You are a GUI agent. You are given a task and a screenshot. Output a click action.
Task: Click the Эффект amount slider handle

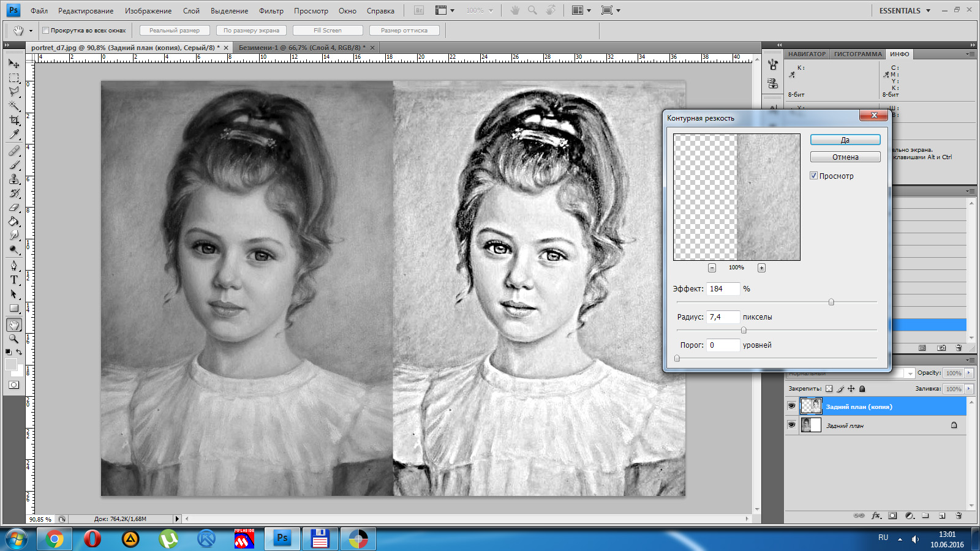click(831, 302)
